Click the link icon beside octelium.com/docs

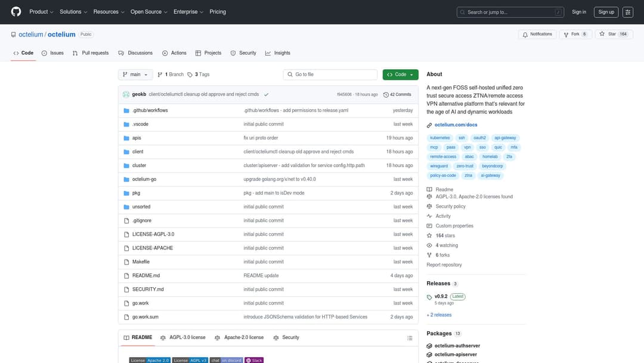coord(429,125)
